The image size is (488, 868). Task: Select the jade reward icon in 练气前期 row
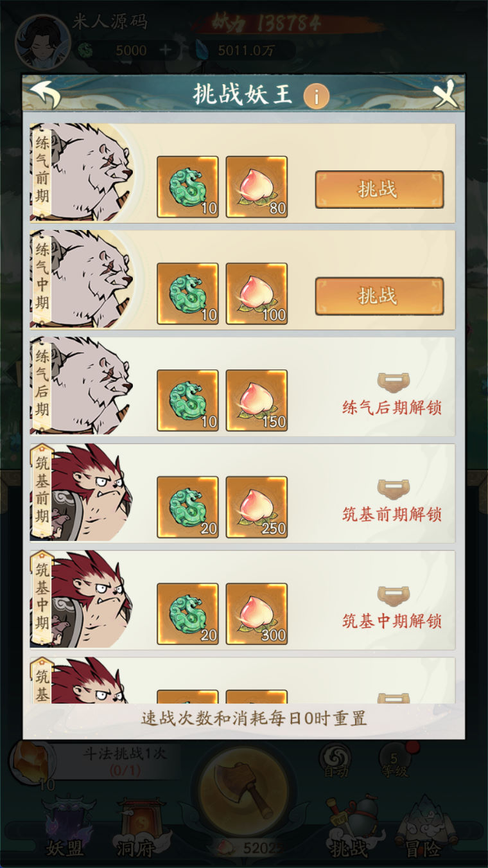[187, 186]
